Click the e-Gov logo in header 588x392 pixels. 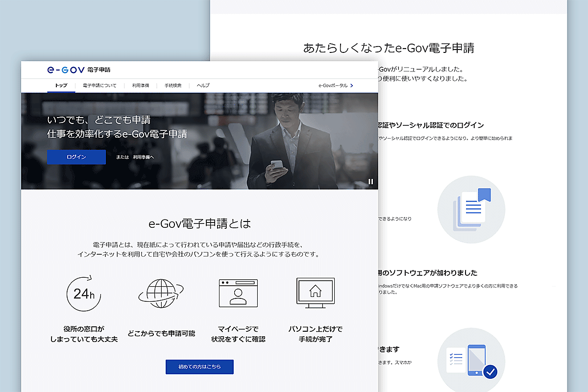point(78,70)
